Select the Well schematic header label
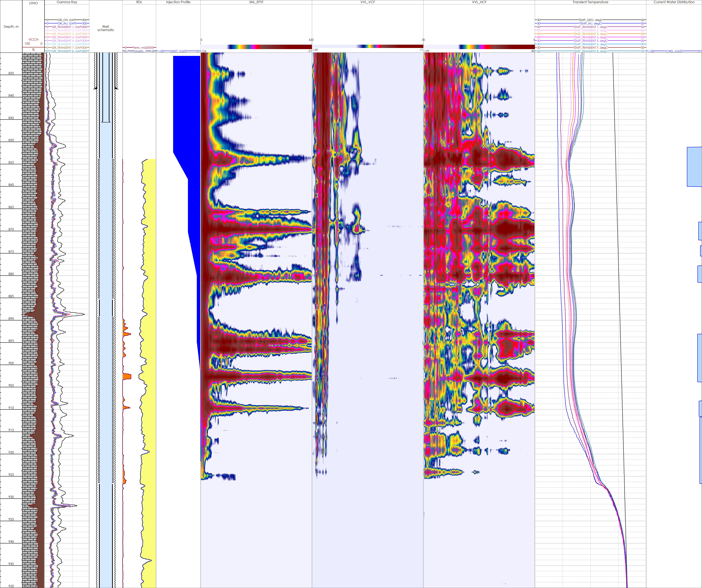 point(106,28)
